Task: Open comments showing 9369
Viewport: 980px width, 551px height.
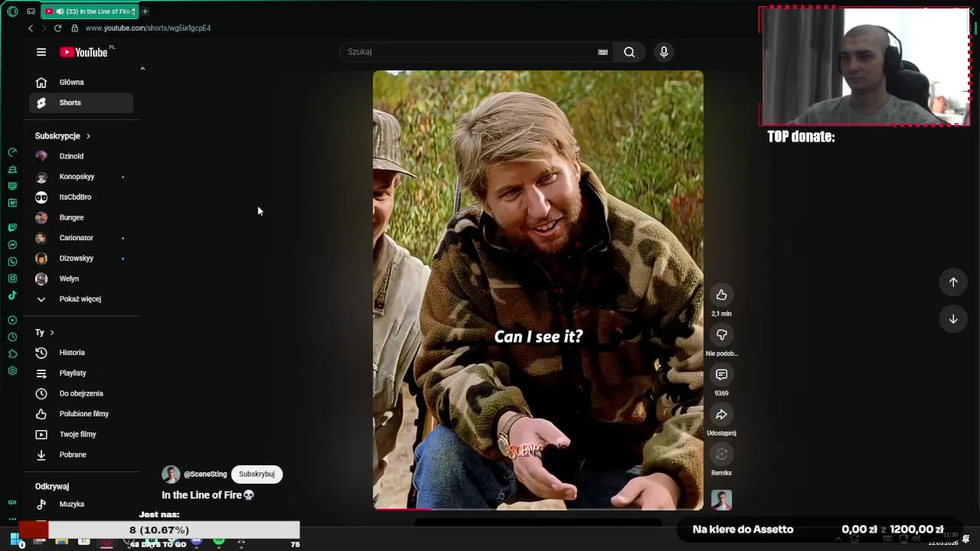Action: [x=721, y=374]
